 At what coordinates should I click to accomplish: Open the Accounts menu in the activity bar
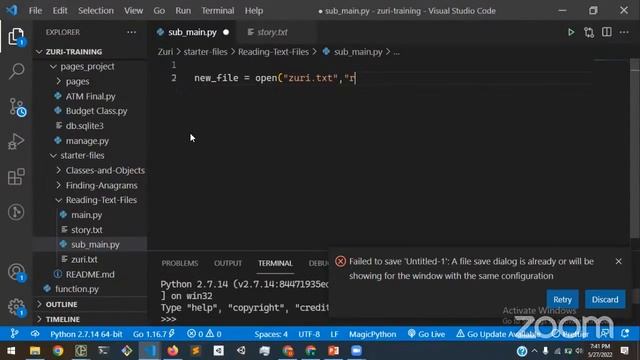(17, 272)
